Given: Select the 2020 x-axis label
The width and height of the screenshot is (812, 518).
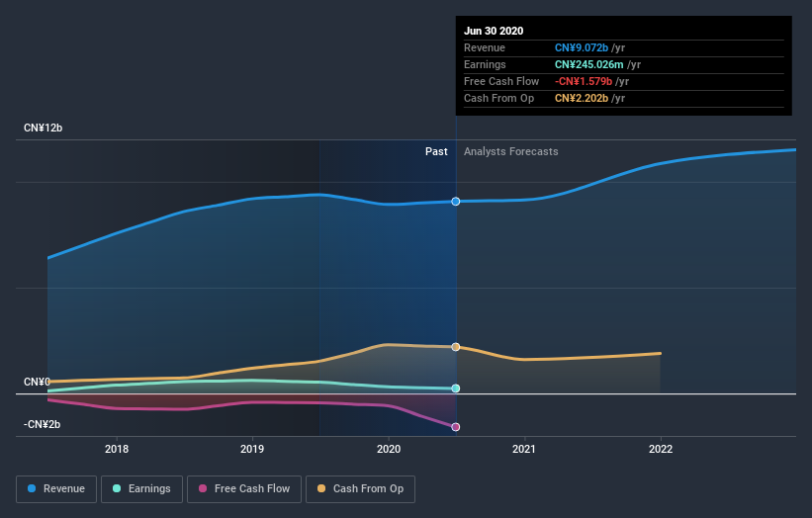Looking at the screenshot, I should click(389, 449).
